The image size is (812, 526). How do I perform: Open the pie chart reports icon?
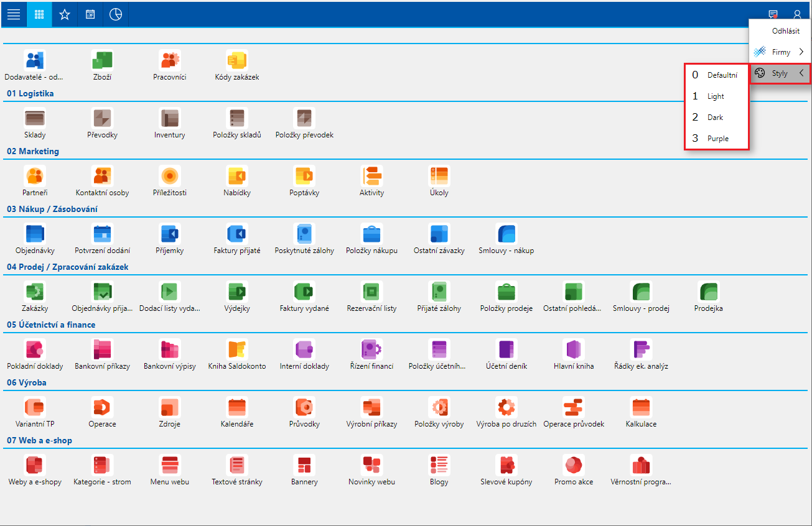tap(116, 14)
